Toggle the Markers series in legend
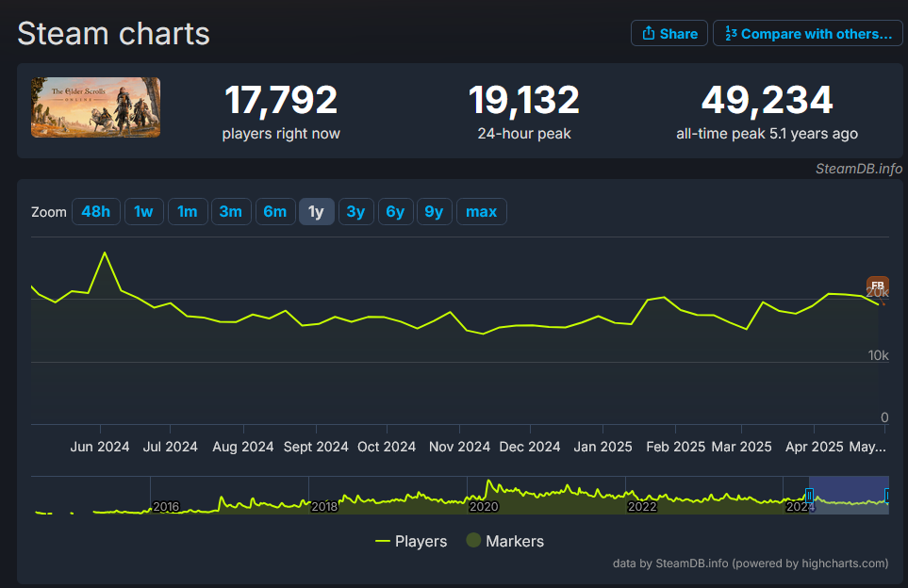This screenshot has width=908, height=588. (x=505, y=541)
